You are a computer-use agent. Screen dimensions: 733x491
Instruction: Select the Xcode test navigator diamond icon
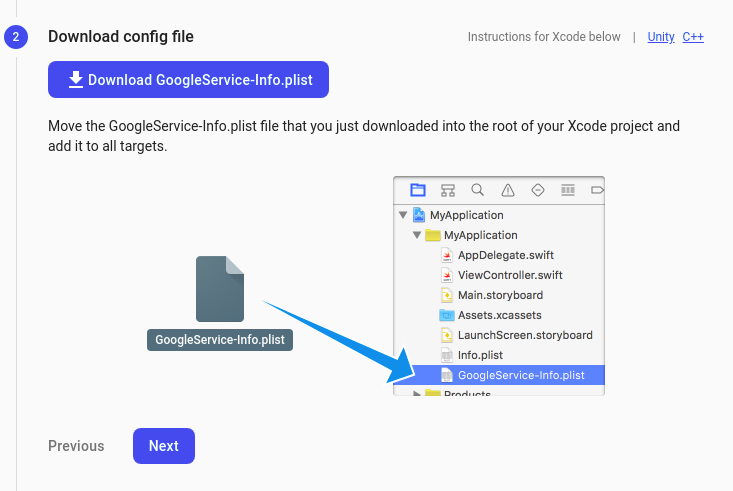tap(538, 190)
